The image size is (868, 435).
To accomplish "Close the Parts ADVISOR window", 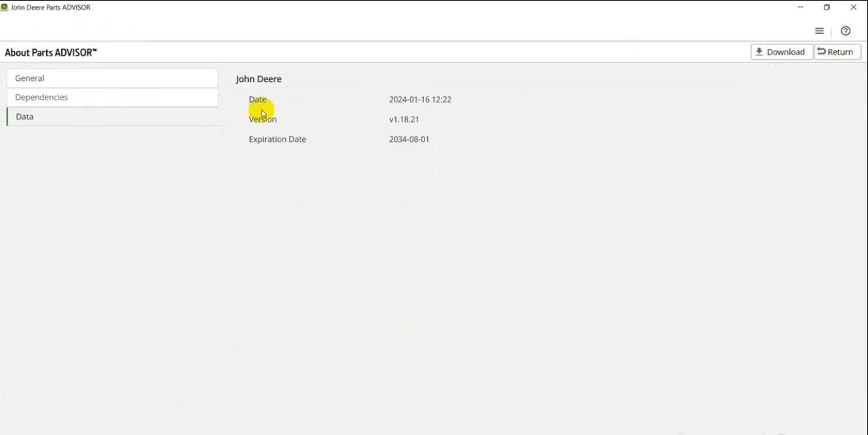I will point(853,7).
